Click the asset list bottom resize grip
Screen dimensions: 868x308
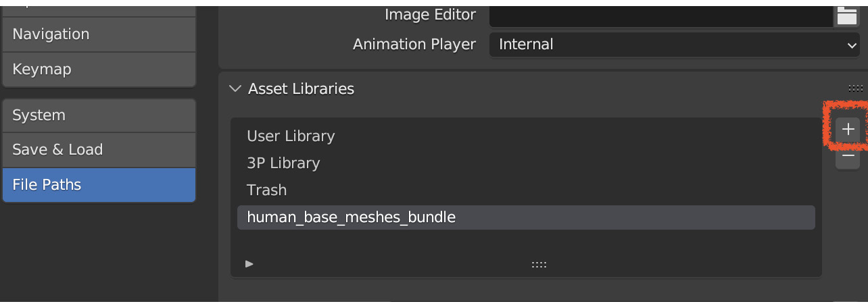(x=539, y=264)
